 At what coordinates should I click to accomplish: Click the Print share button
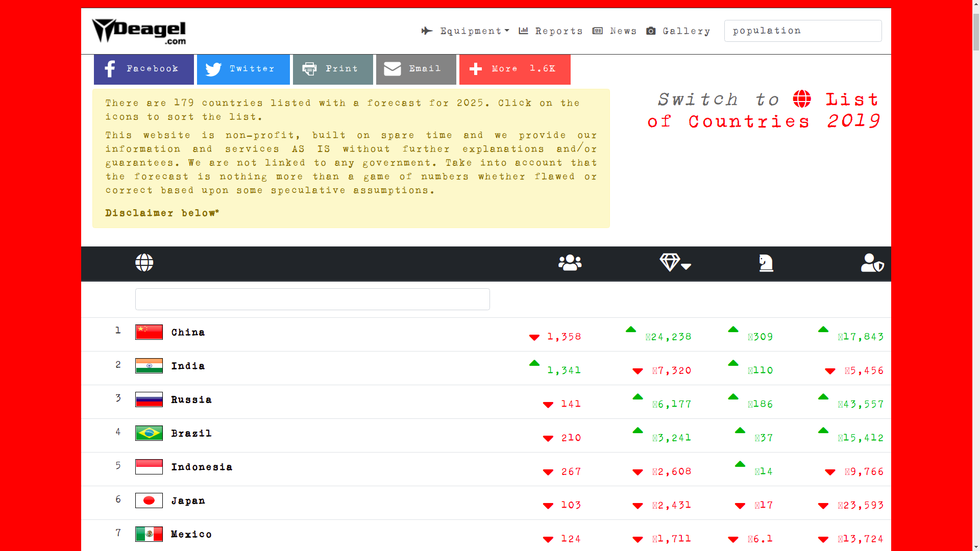click(x=332, y=69)
